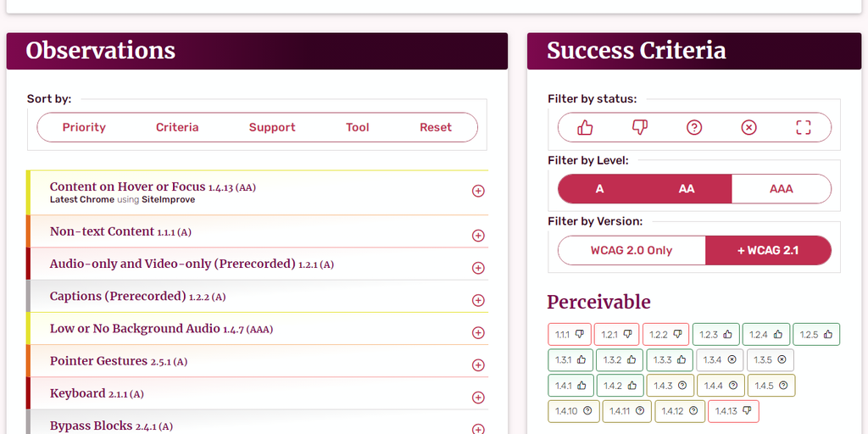Reset the observations sorting
This screenshot has height=434, width=868.
(436, 128)
